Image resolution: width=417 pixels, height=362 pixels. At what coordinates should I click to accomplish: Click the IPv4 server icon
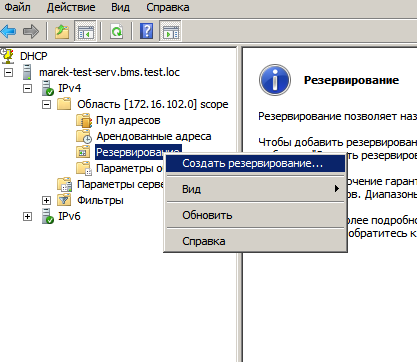(48, 88)
